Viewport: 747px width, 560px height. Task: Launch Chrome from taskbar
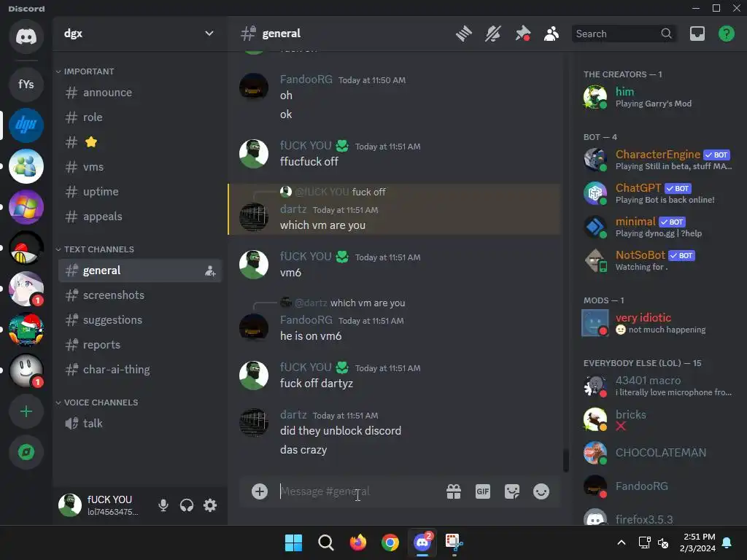[390, 542]
